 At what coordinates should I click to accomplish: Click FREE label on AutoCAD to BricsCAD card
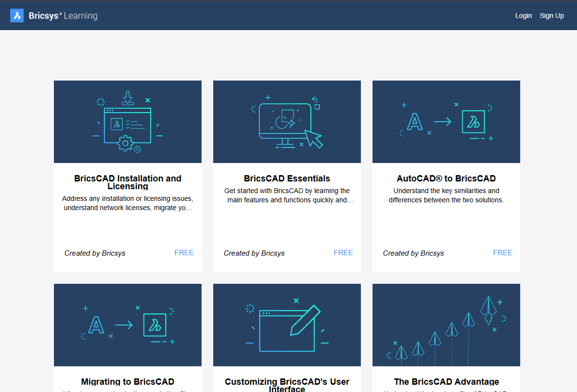(503, 253)
